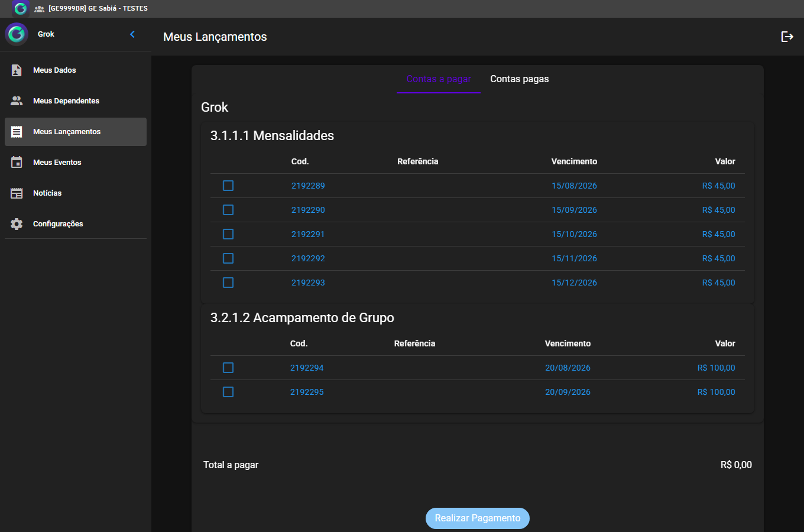804x532 pixels.
Task: Open Meus Eventos menu item
Action: (76, 163)
